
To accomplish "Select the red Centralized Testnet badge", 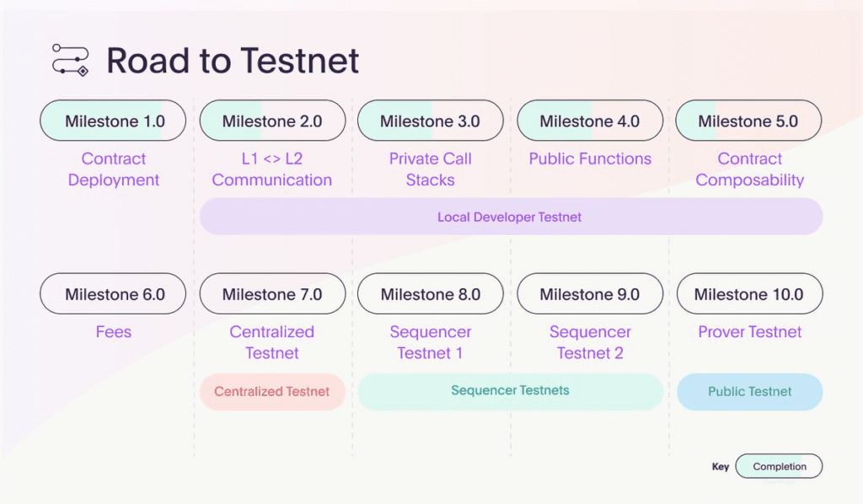I will 272,392.
